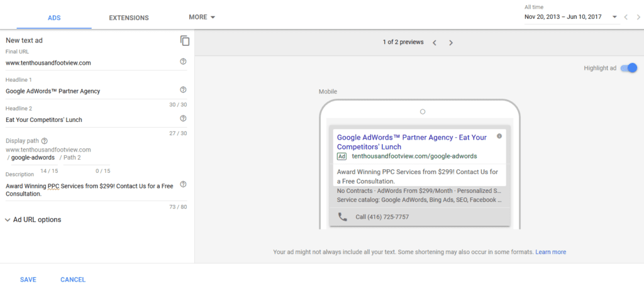Open help icon beside Display path
The width and height of the screenshot is (644, 293).
pos(45,141)
